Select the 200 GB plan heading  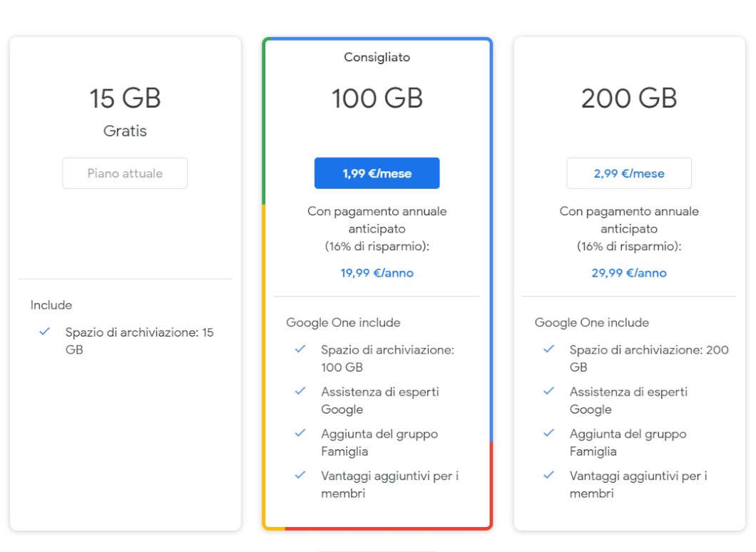click(x=629, y=98)
